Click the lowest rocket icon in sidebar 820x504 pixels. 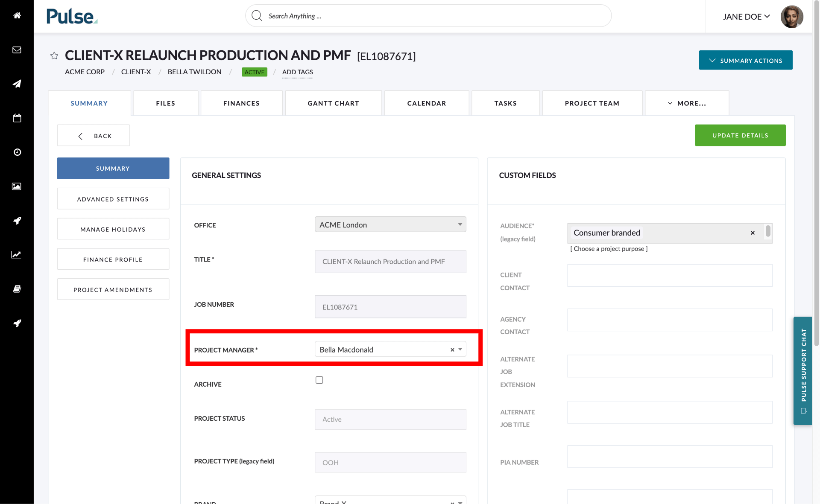tap(17, 323)
